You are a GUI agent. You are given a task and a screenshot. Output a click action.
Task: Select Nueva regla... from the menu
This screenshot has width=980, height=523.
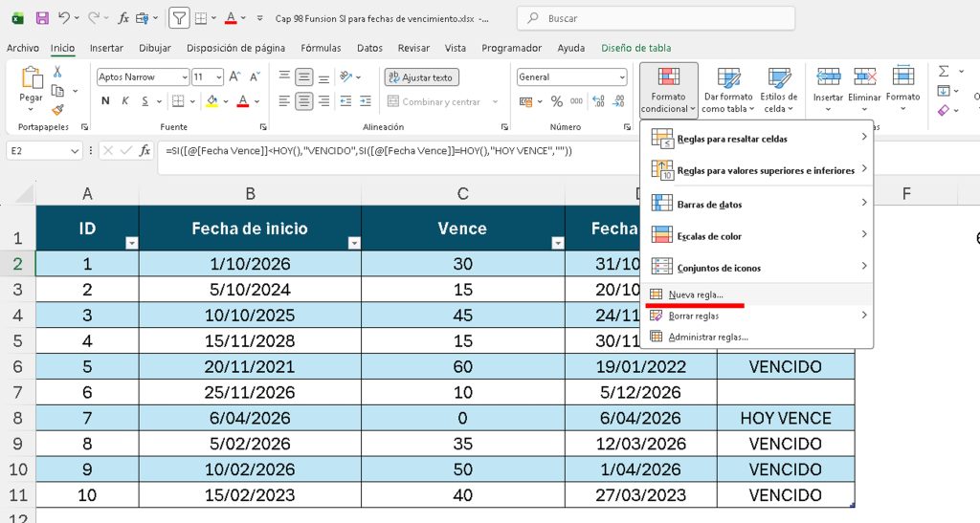coord(696,294)
